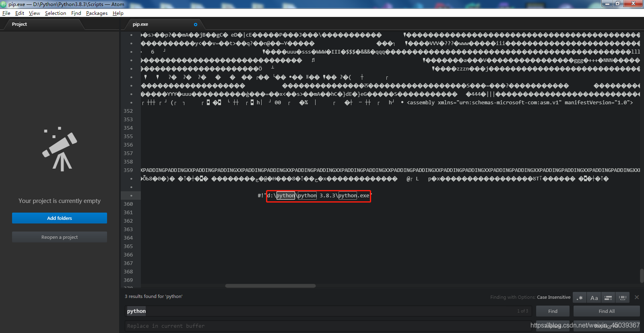Toggle the Whole Word option
Image resolution: width=644 pixels, height=333 pixels.
click(x=623, y=298)
